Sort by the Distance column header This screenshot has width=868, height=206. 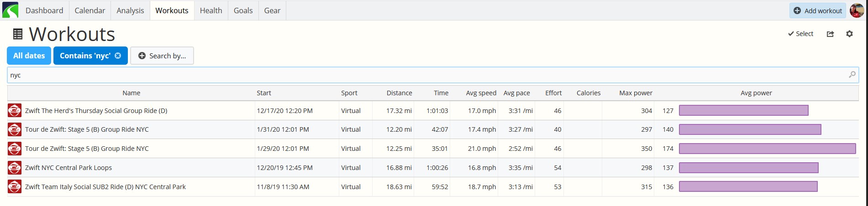(x=399, y=93)
